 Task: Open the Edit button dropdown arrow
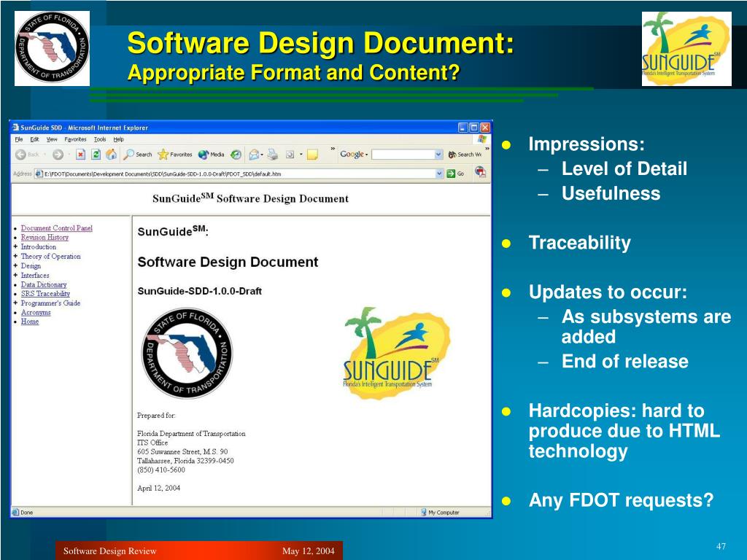click(x=301, y=155)
